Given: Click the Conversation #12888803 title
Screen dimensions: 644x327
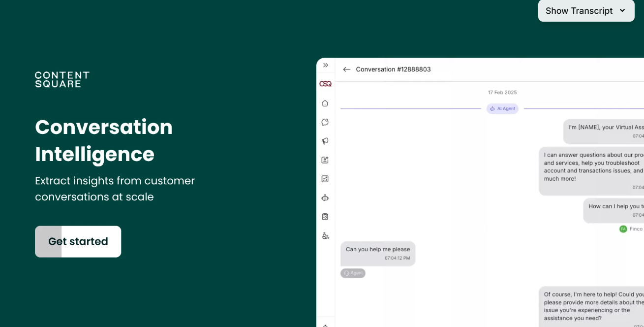Looking at the screenshot, I should tap(393, 69).
